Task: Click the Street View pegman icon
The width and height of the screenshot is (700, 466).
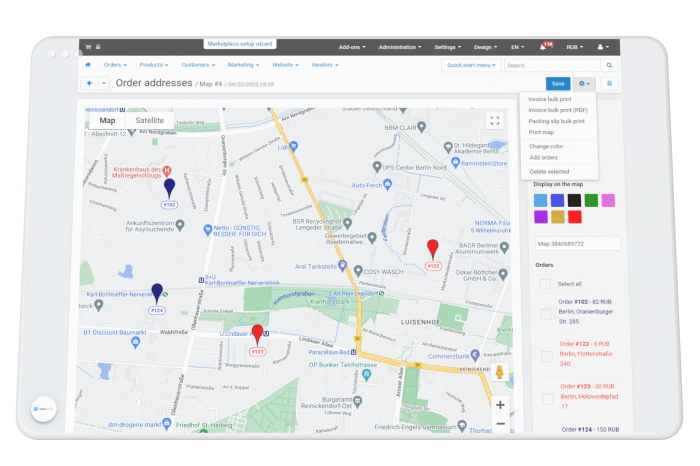Action: pyautogui.click(x=500, y=372)
